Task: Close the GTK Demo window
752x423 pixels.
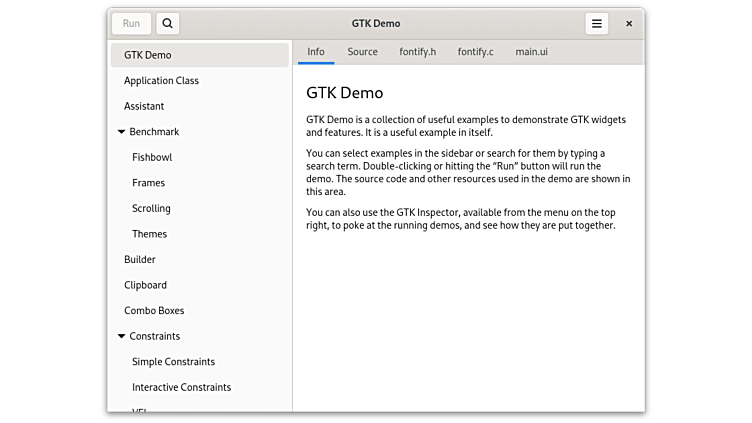Action: point(629,23)
